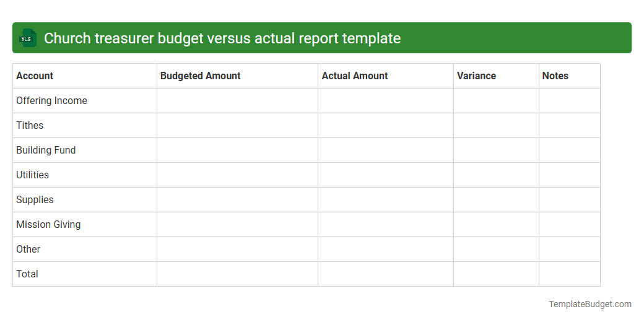Select the Budgeted Amount column header
The width and height of the screenshot is (644, 322).
pos(237,76)
